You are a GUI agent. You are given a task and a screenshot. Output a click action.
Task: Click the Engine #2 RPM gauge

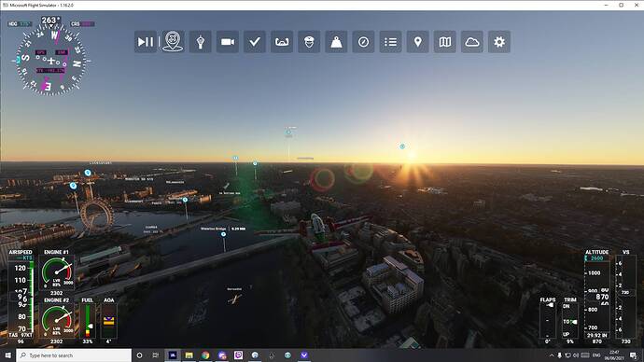coord(57,321)
